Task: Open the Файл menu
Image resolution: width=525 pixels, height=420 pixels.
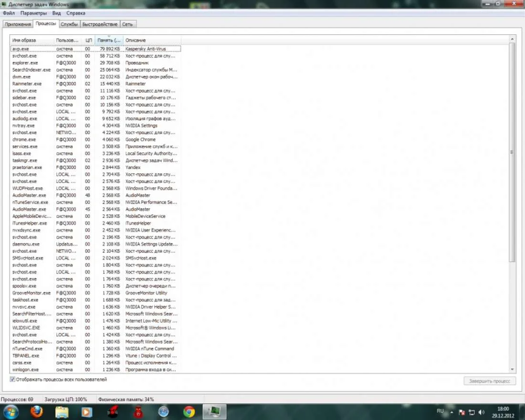Action: click(9, 13)
